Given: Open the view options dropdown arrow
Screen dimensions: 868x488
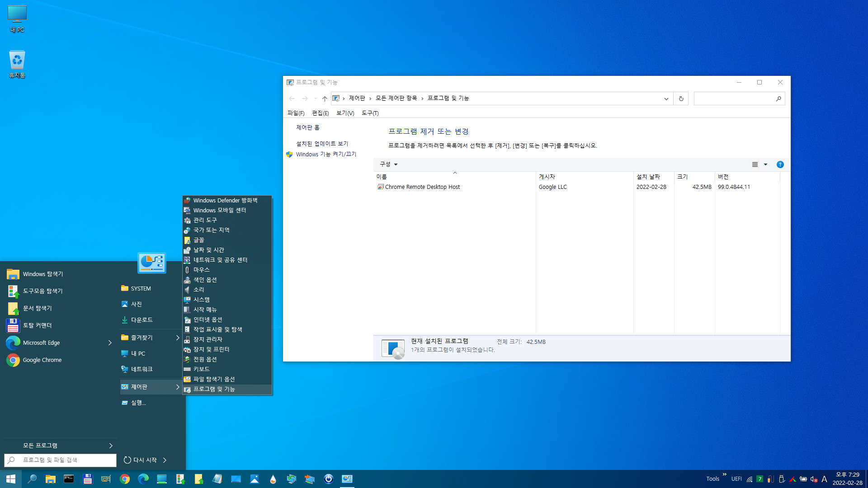Looking at the screenshot, I should point(765,164).
